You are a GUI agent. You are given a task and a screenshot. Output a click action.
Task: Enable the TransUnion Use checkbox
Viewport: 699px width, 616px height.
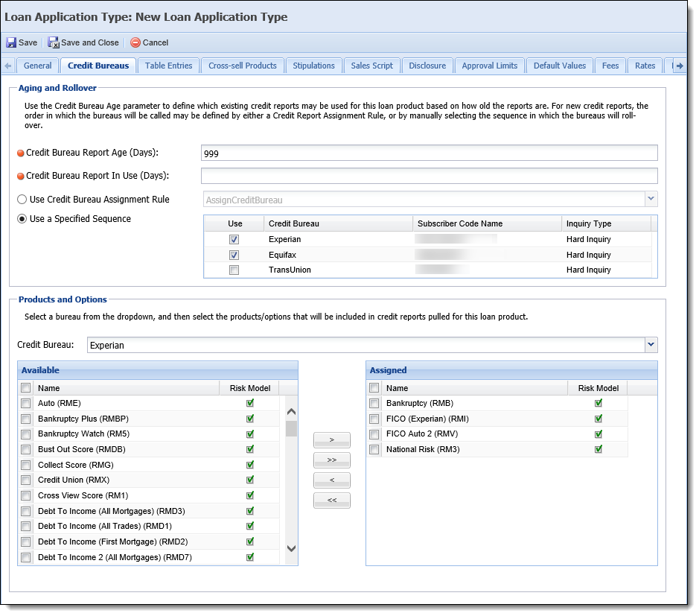point(234,270)
